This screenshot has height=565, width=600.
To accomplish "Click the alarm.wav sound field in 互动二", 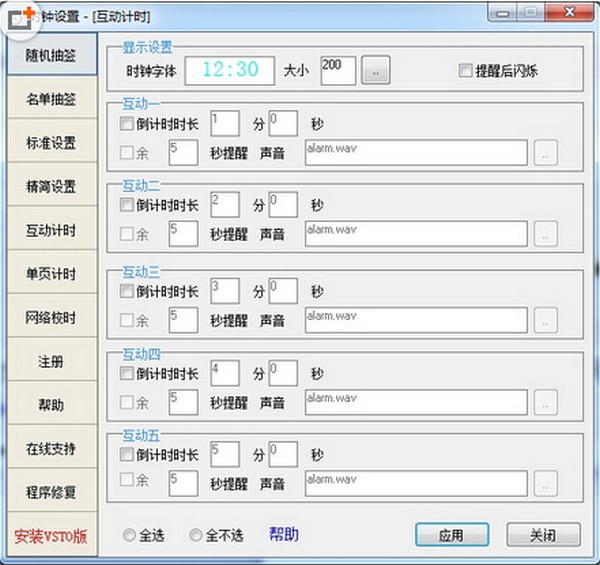I will point(416,234).
